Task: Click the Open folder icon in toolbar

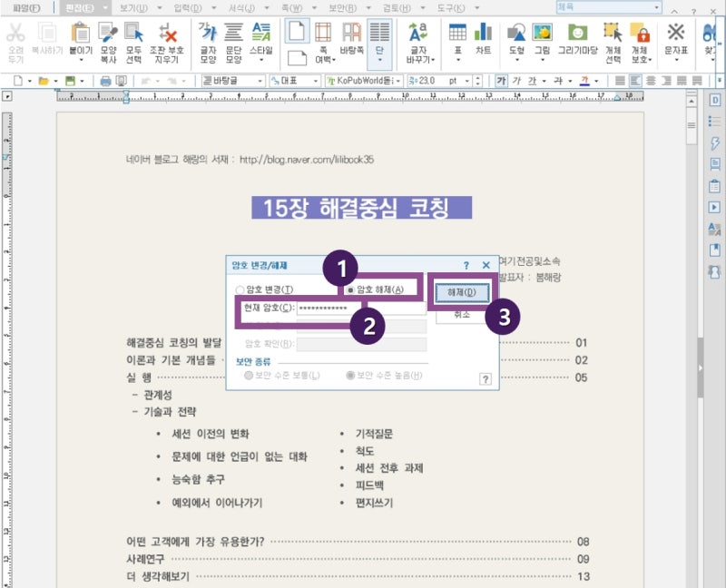Action: coord(44,81)
